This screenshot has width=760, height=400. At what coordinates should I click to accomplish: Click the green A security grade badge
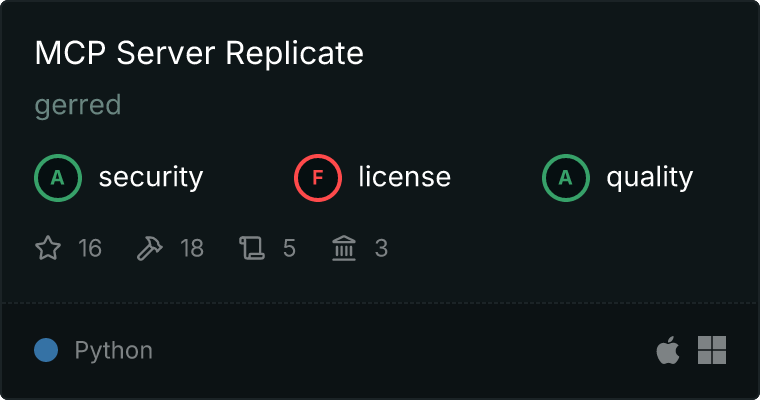pos(58,178)
